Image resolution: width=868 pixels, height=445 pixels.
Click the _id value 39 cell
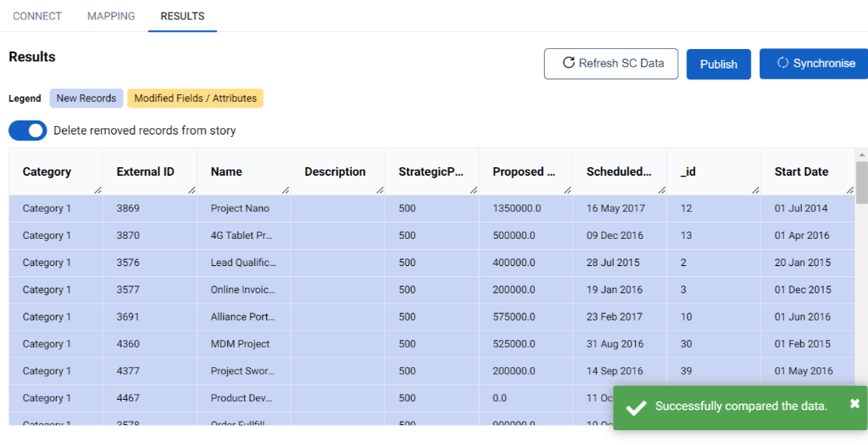coord(714,371)
